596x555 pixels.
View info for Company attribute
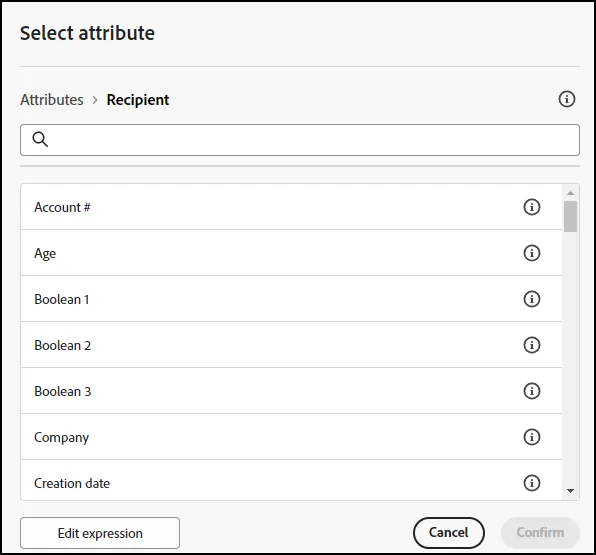pyautogui.click(x=531, y=437)
